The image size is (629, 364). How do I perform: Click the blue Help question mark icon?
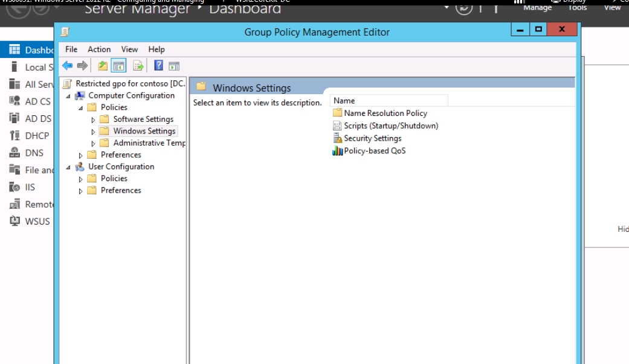coord(158,65)
